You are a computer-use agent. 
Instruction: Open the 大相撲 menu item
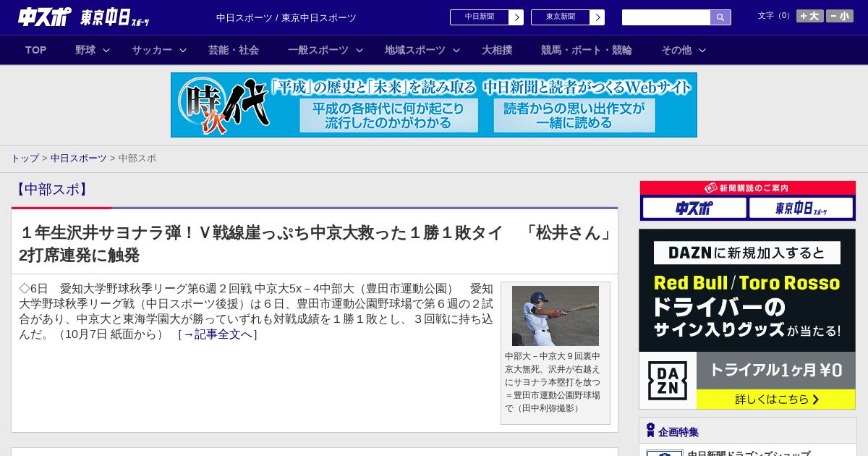tap(497, 50)
